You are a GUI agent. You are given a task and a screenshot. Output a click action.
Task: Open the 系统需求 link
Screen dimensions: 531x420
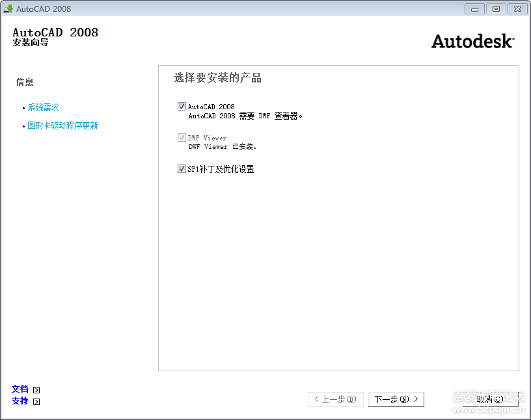43,108
